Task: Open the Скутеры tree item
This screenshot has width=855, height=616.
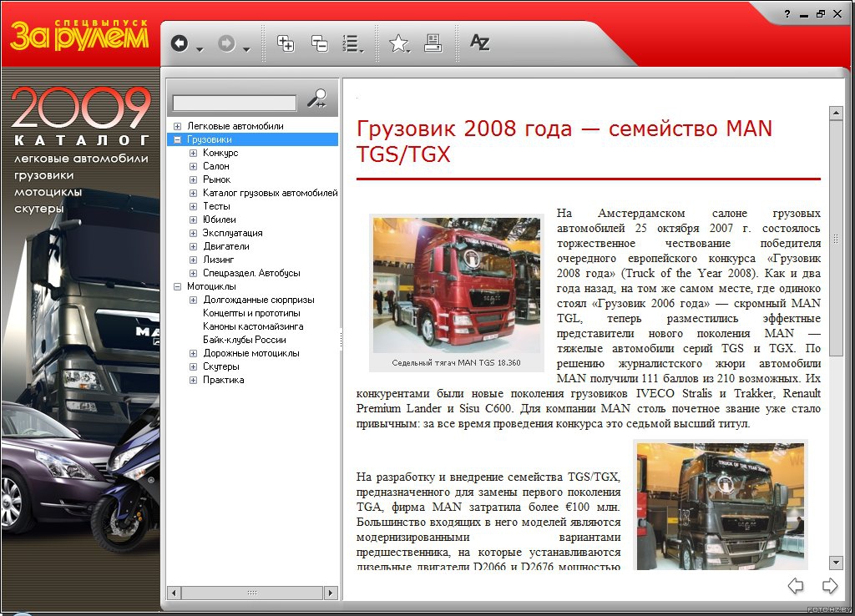Action: (220, 366)
